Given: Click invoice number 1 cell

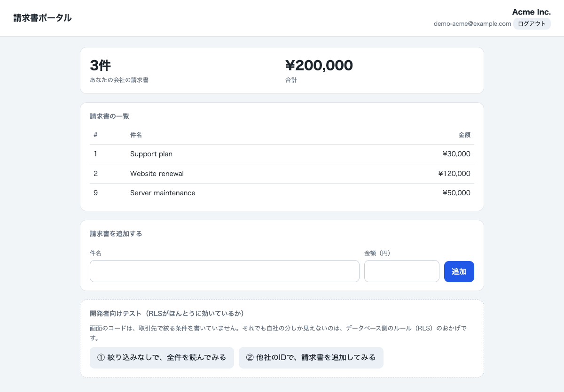Looking at the screenshot, I should [x=95, y=154].
